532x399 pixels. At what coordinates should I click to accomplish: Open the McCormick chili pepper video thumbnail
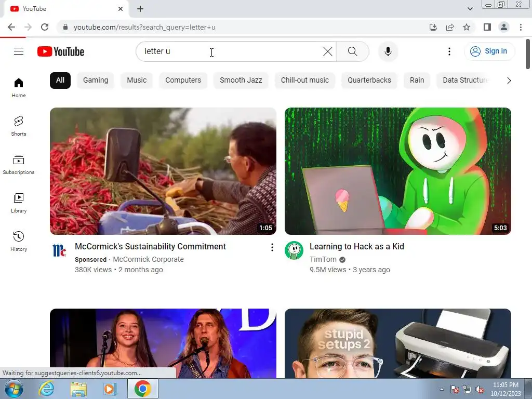click(163, 171)
